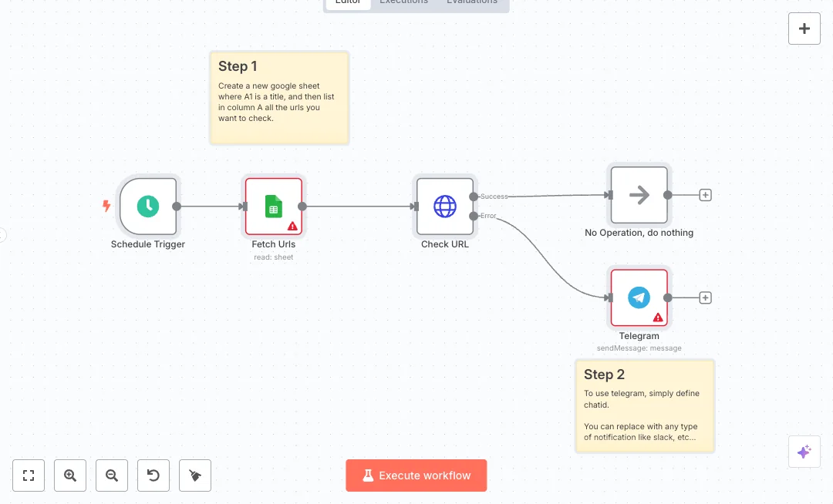The width and height of the screenshot is (833, 504).
Task: Add a node after No Operation
Action: click(x=705, y=195)
